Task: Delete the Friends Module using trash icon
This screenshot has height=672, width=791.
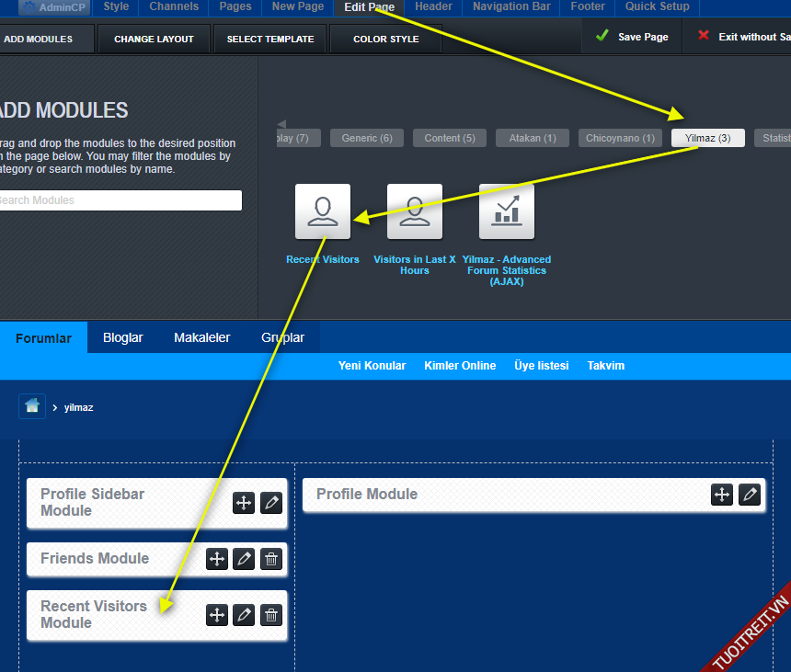Action: point(271,559)
